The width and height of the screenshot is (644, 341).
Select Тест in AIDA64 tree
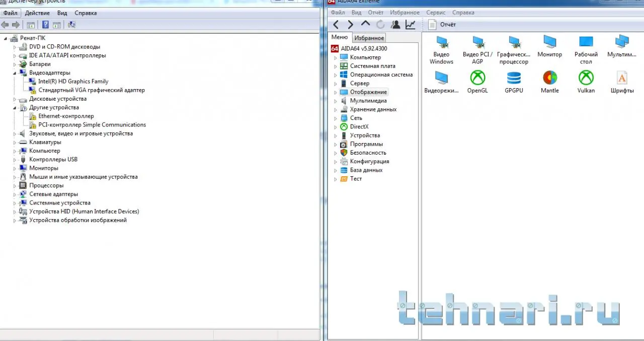click(x=356, y=179)
